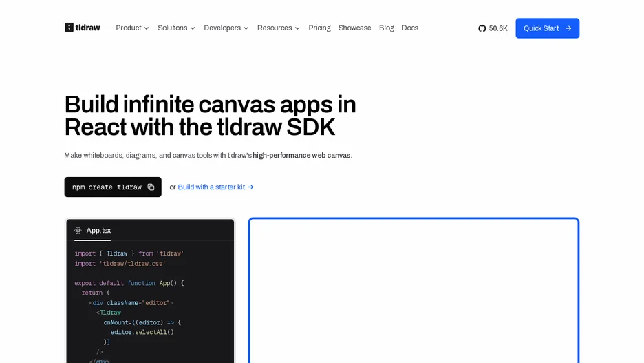Click the npm create tldraw button
The width and height of the screenshot is (644, 363).
coord(113,187)
